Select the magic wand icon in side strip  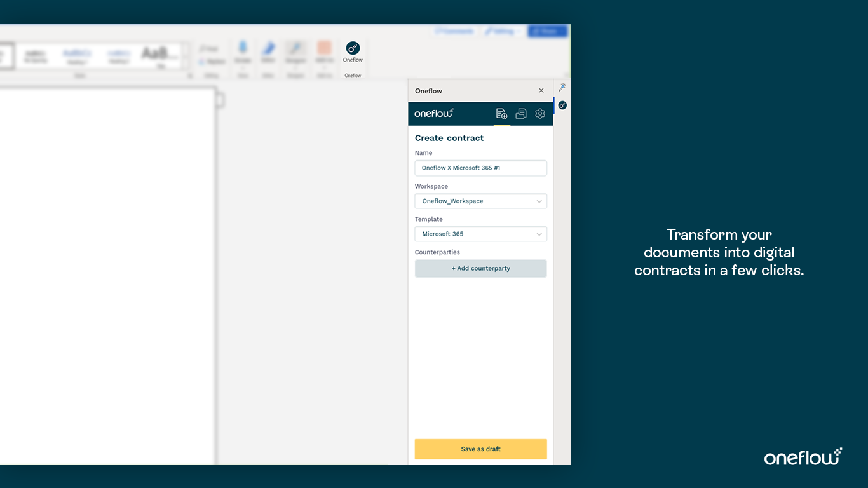click(562, 88)
